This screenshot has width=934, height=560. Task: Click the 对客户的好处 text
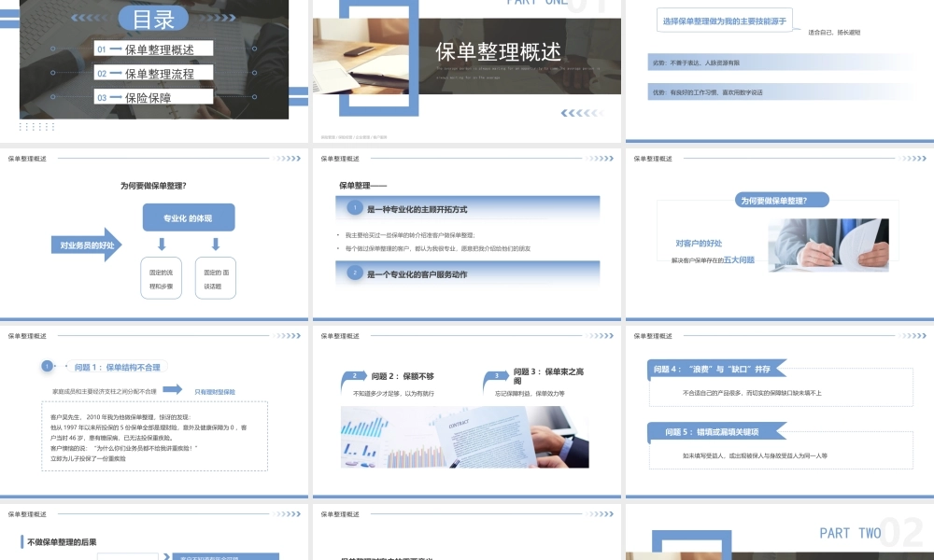pyautogui.click(x=699, y=244)
